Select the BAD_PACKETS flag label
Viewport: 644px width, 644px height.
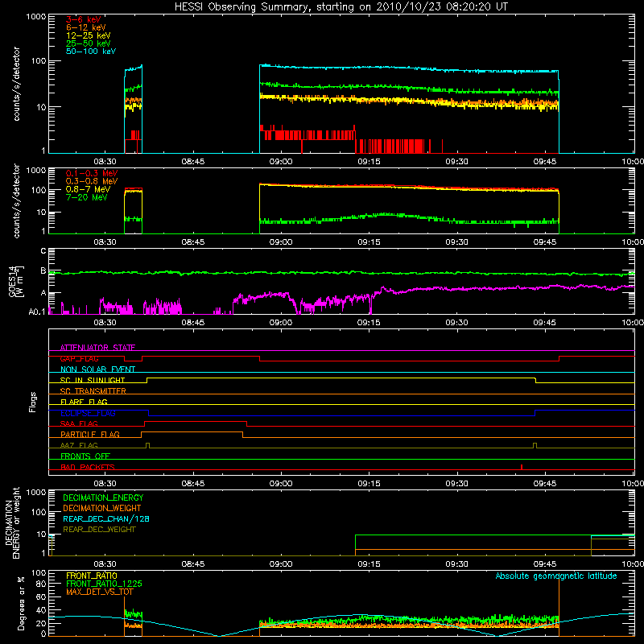(x=88, y=467)
